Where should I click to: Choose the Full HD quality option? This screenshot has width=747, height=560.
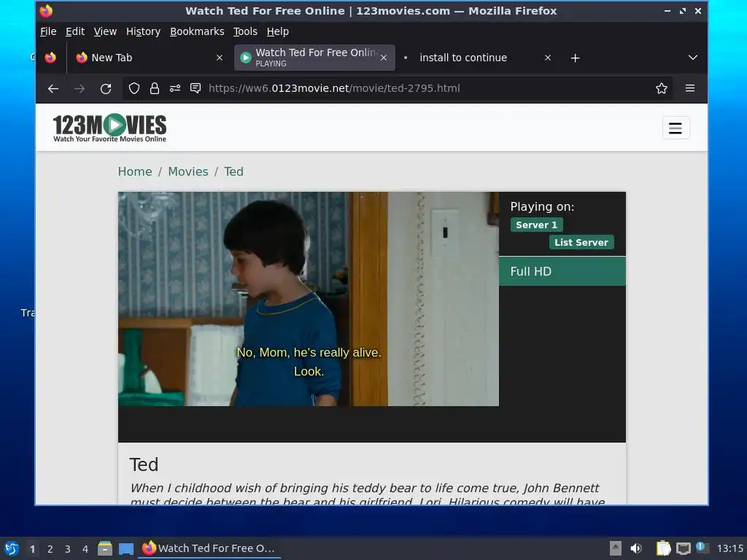point(562,271)
